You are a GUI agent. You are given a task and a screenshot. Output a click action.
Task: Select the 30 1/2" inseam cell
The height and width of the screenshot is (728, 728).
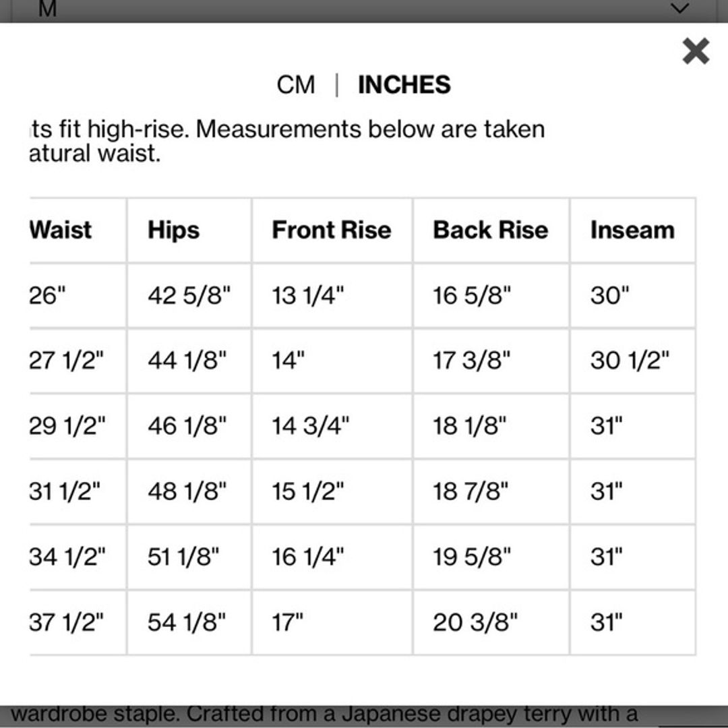pyautogui.click(x=630, y=361)
